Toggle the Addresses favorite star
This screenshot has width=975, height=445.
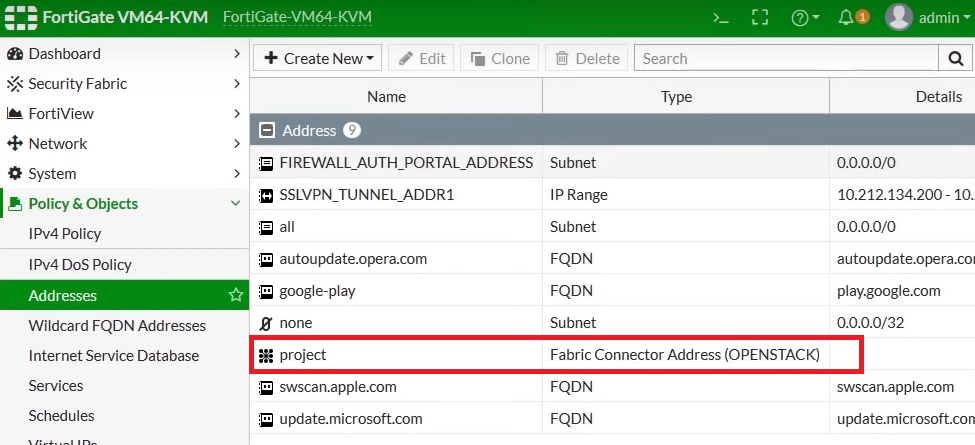click(236, 295)
